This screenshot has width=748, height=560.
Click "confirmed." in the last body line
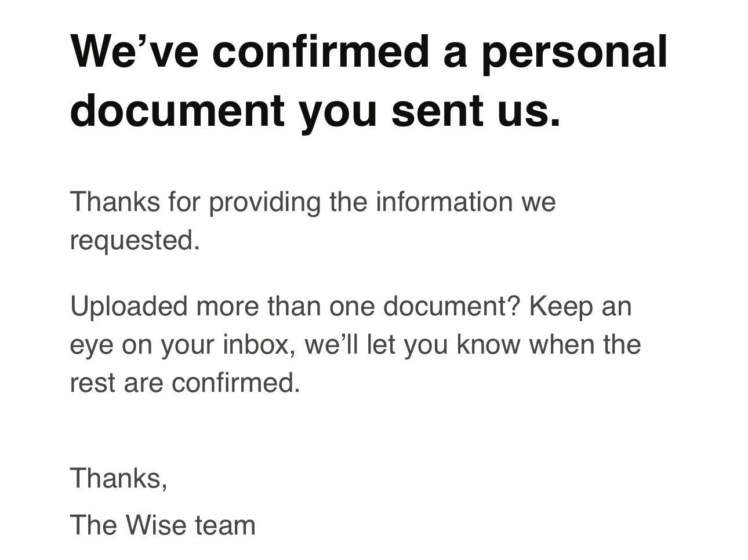click(x=236, y=383)
